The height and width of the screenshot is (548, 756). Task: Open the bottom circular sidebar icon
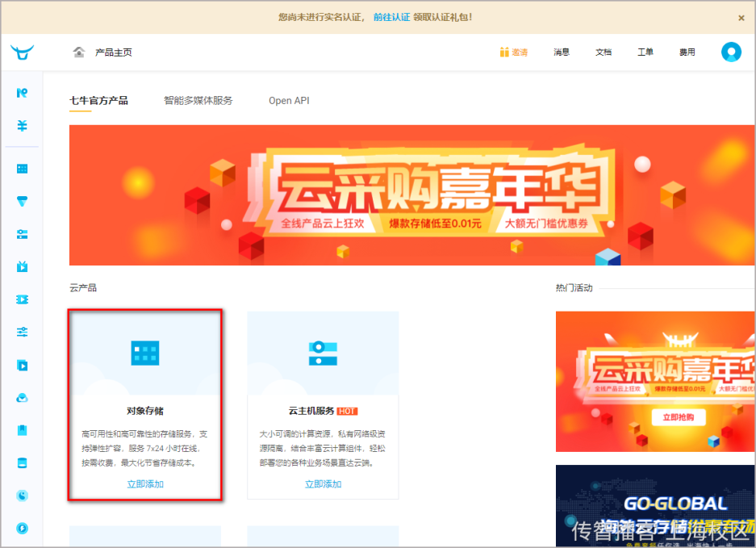pyautogui.click(x=22, y=528)
